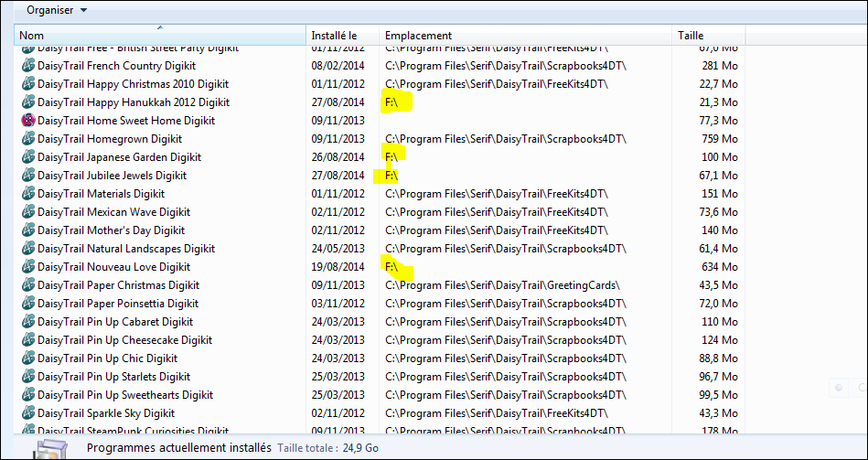Screen dimensions: 868x460
Task: Select DaisyTrail Pin Up Cabaret Digikit name
Action: click(x=115, y=322)
